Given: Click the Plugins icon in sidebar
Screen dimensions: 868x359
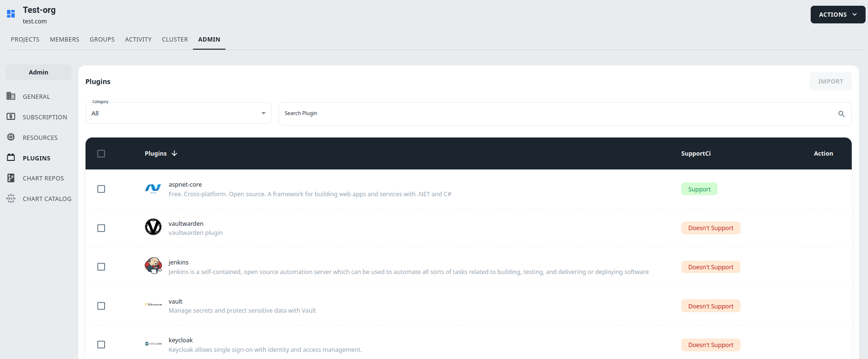Looking at the screenshot, I should (x=11, y=158).
